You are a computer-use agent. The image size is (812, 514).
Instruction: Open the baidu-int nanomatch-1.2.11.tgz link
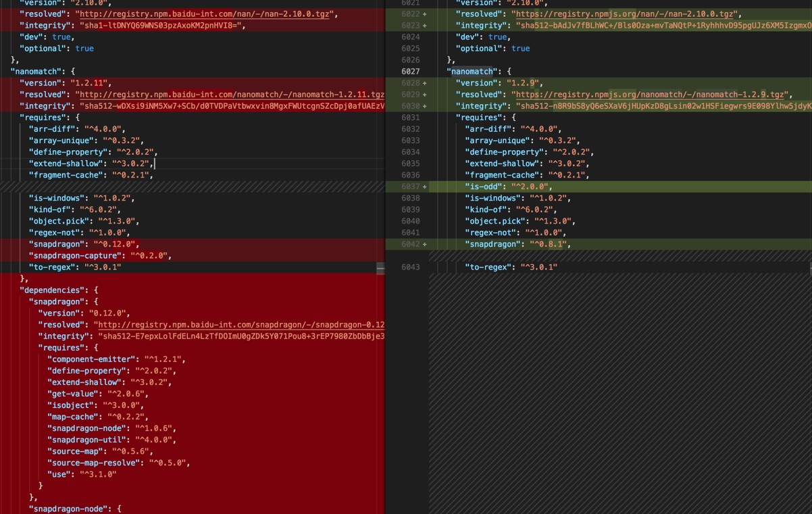pyautogui.click(x=230, y=95)
